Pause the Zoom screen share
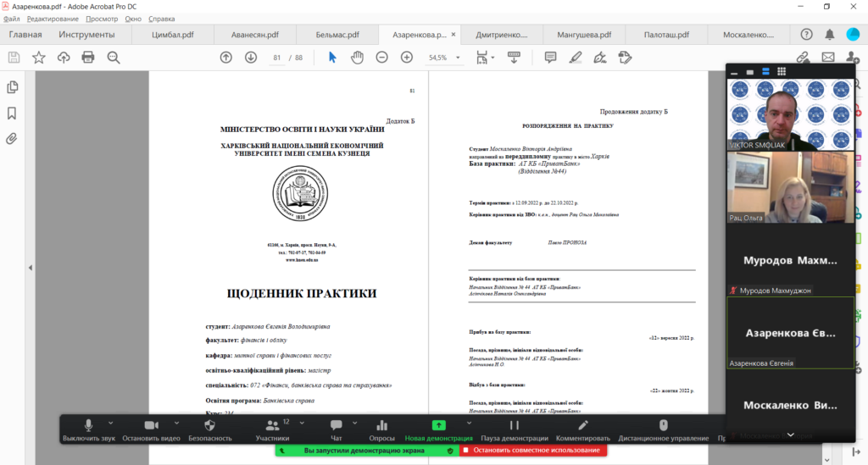Viewport: 868px width, 465px height. [515, 429]
